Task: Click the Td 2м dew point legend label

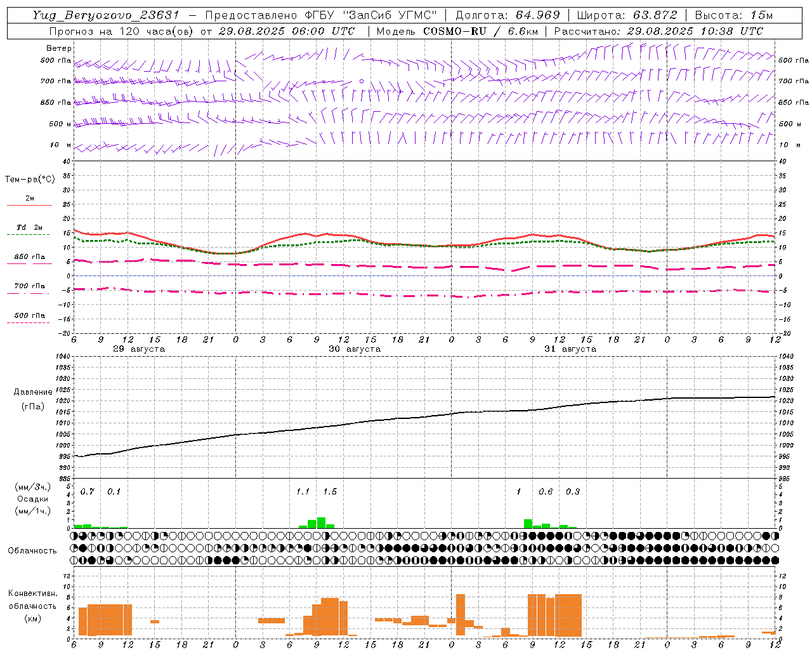Action: tap(30, 227)
